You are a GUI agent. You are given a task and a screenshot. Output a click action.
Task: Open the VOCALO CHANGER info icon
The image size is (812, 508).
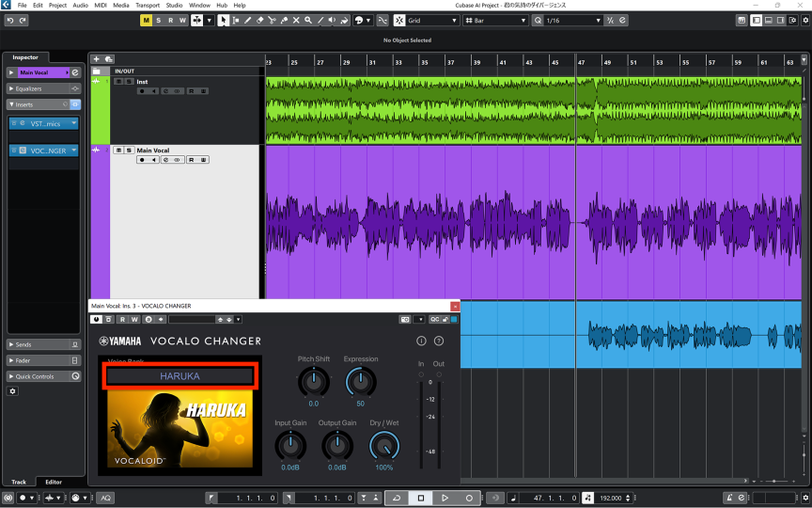(421, 341)
